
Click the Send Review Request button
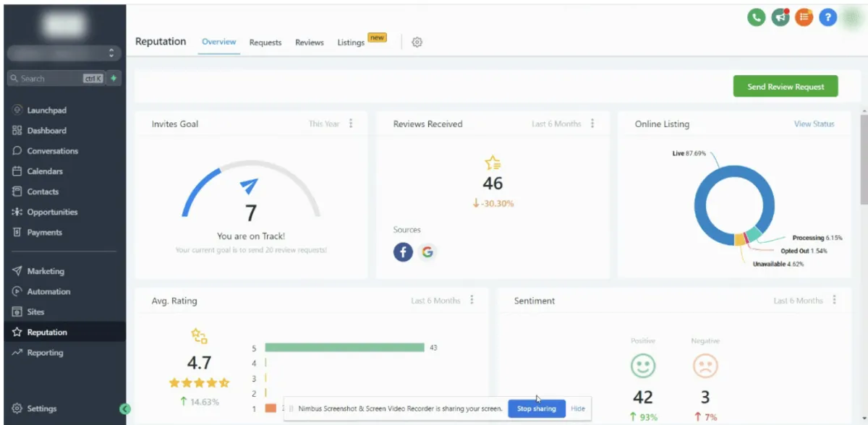[x=786, y=87]
